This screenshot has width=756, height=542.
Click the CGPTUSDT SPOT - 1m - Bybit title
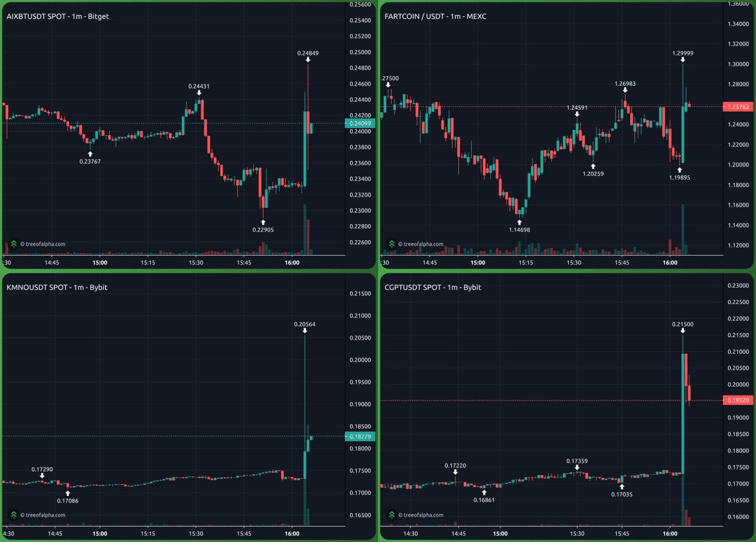pyautogui.click(x=433, y=288)
